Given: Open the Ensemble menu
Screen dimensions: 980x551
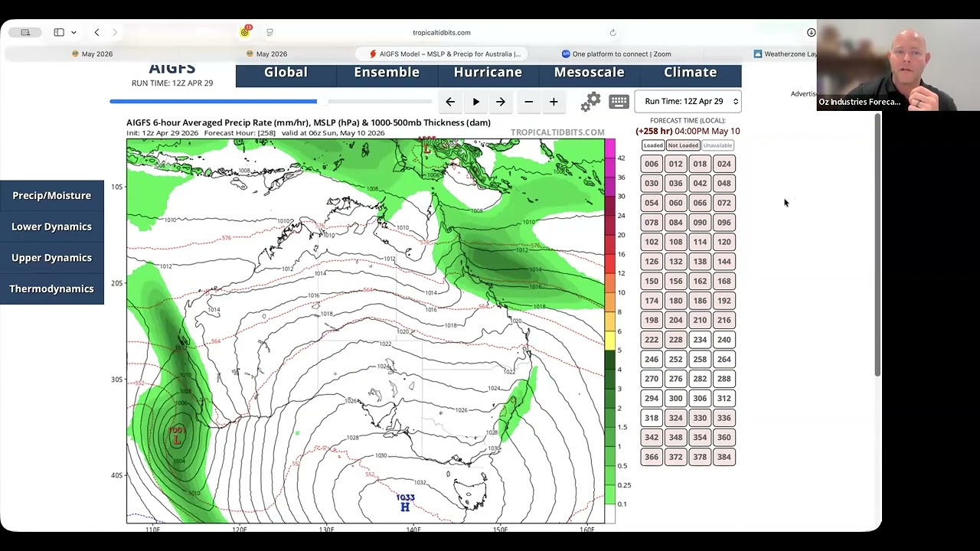Looking at the screenshot, I should pos(387,72).
